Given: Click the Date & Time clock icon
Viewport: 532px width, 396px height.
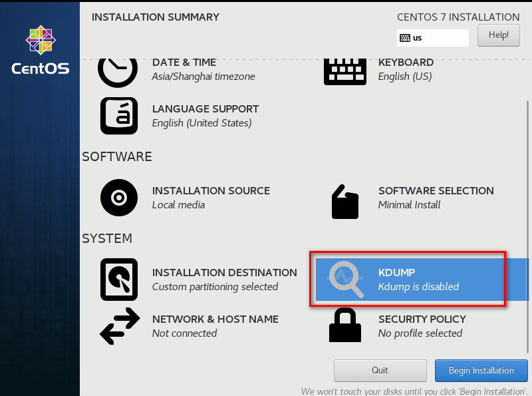Looking at the screenshot, I should click(118, 73).
